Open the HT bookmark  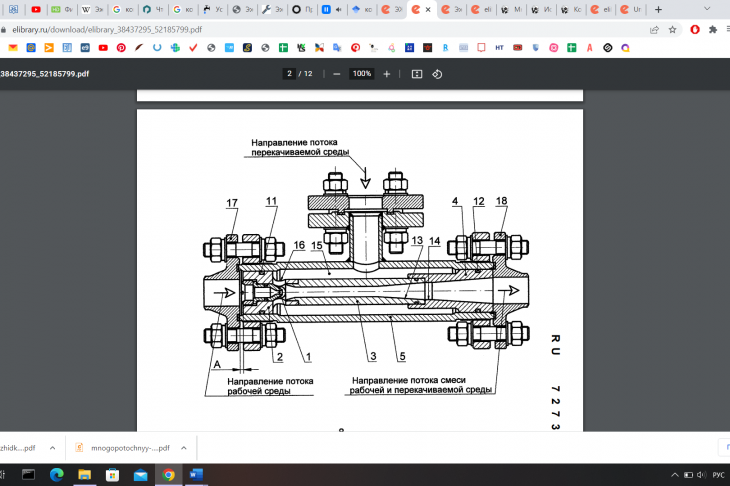pos(500,47)
